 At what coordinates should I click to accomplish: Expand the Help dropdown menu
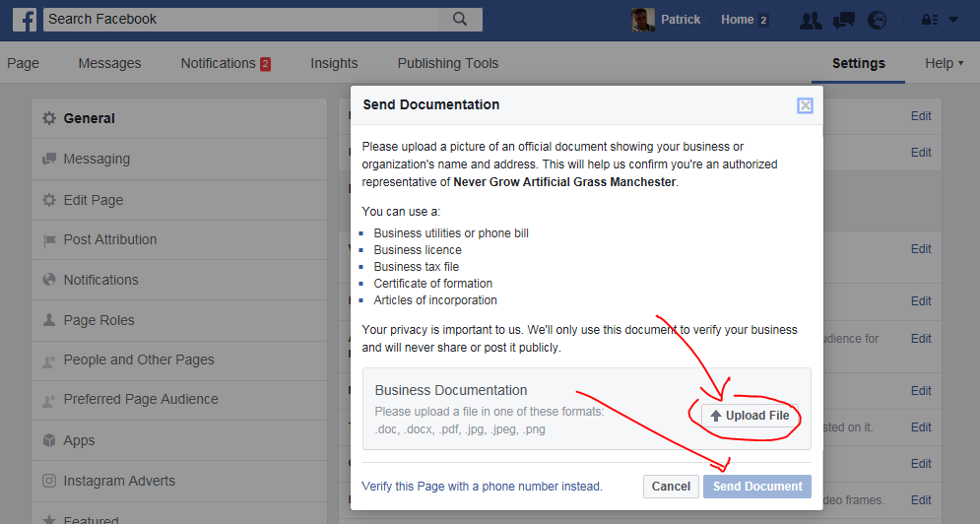944,63
